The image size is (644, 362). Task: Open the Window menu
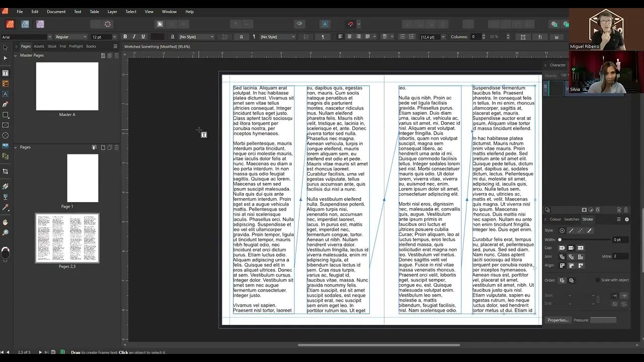tap(169, 12)
